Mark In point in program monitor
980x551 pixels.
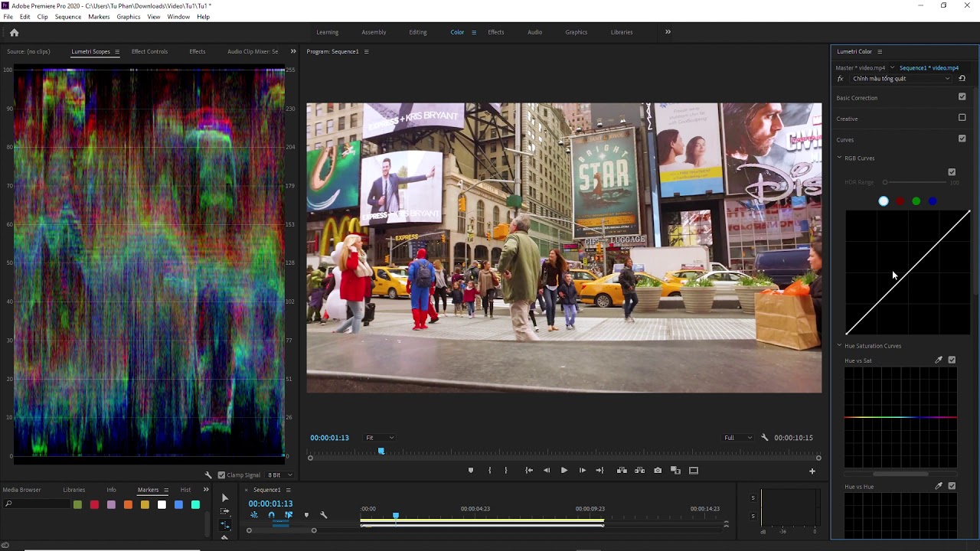[490, 471]
